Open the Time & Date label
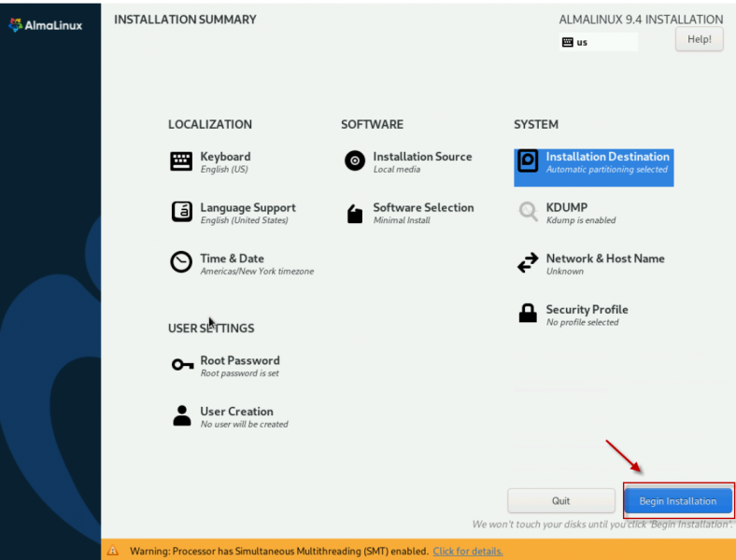The width and height of the screenshot is (736, 560). [x=232, y=259]
